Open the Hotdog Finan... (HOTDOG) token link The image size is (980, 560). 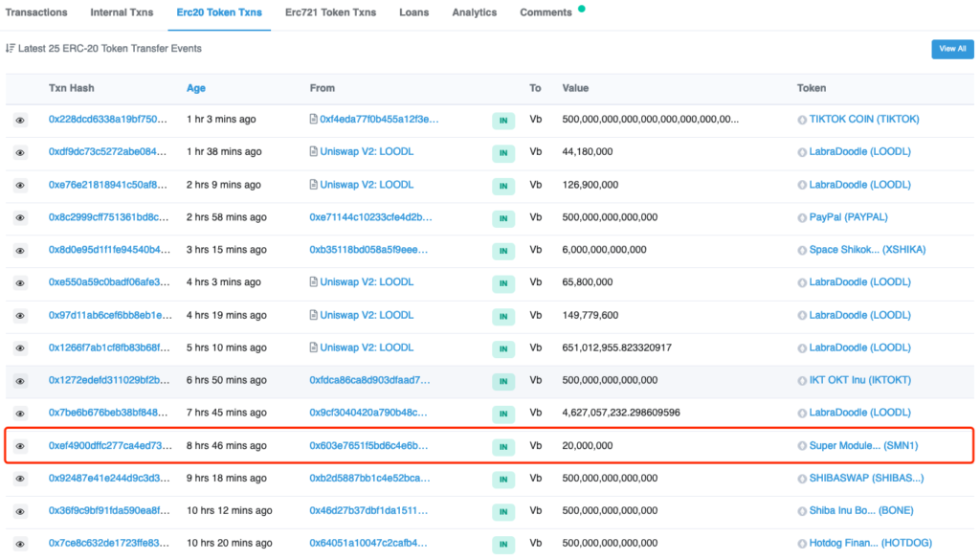(x=871, y=543)
